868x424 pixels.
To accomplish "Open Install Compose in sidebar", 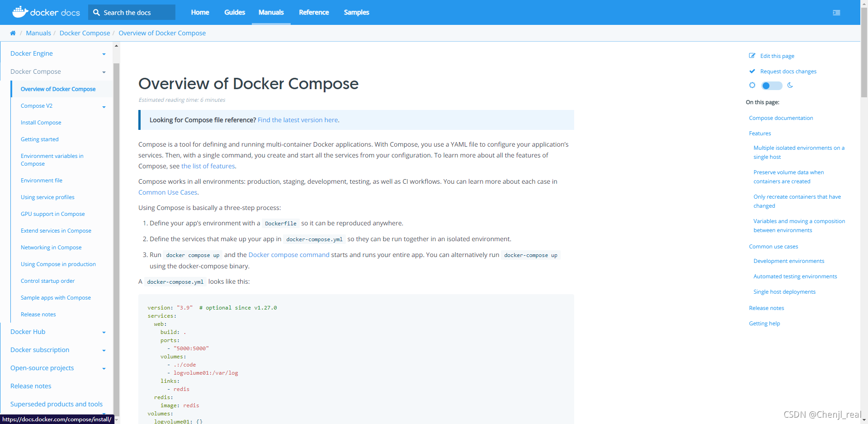I will tap(41, 123).
